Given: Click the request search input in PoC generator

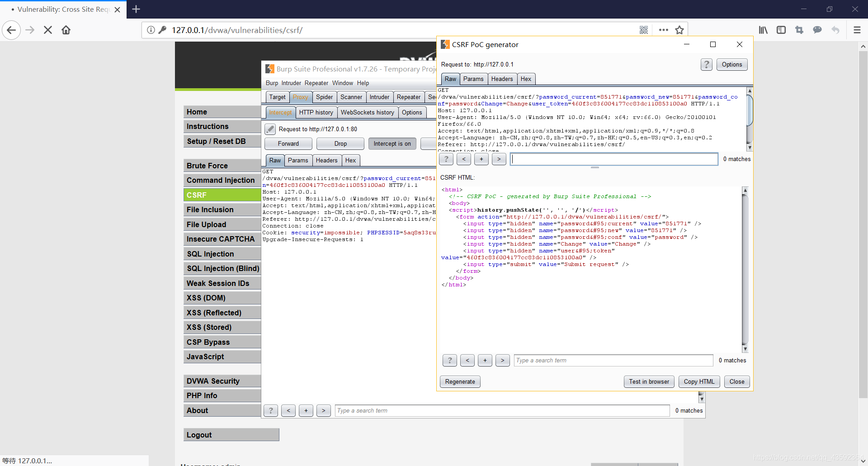Looking at the screenshot, I should click(x=614, y=159).
